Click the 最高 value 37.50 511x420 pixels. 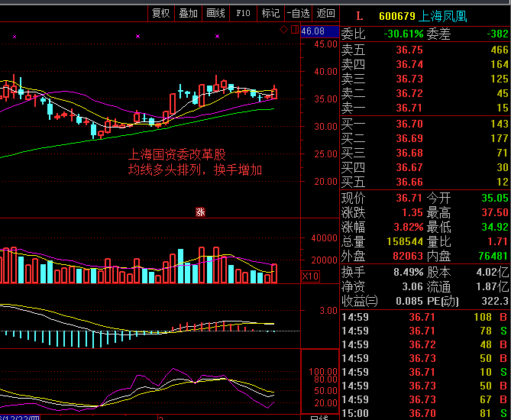point(495,212)
